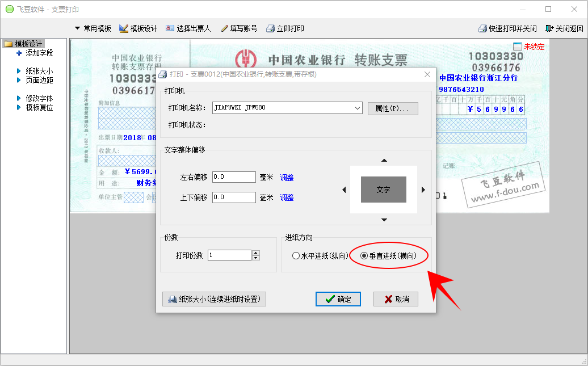Click the red 未锁定 label
Screen dimensions: 588x366
(535, 47)
